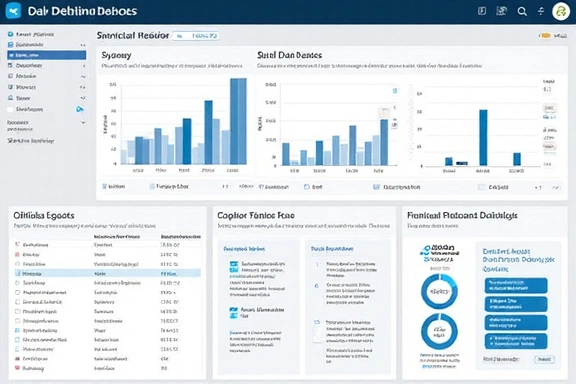The width and height of the screenshot is (576, 384).
Task: Click the top blue icon in the left sub-card
Action: 234,267
